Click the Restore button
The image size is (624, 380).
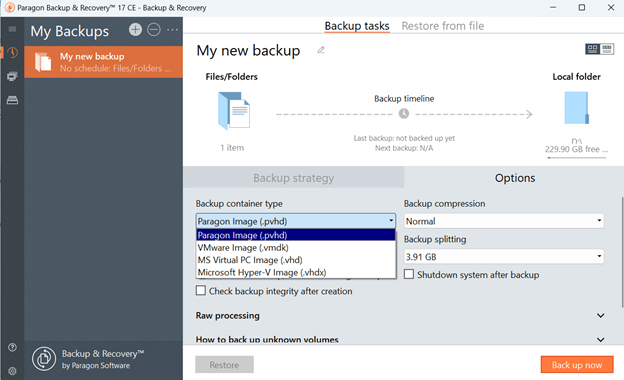pos(224,364)
